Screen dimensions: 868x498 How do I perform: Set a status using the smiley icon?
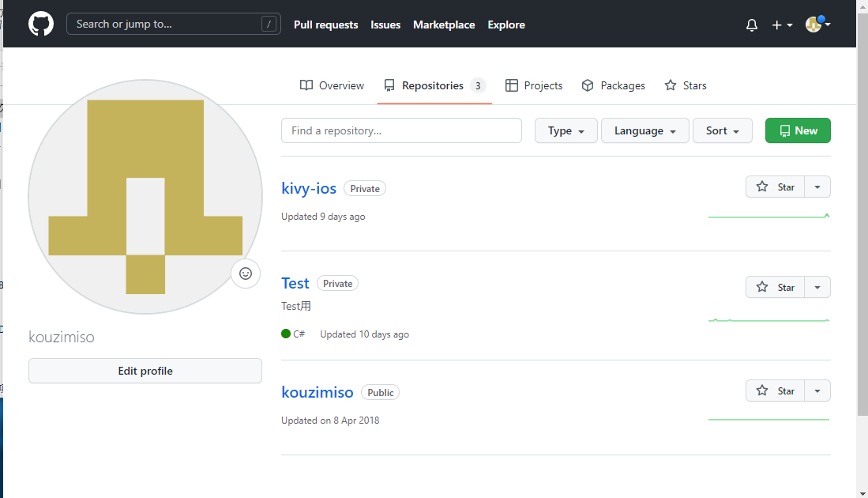[x=246, y=274]
